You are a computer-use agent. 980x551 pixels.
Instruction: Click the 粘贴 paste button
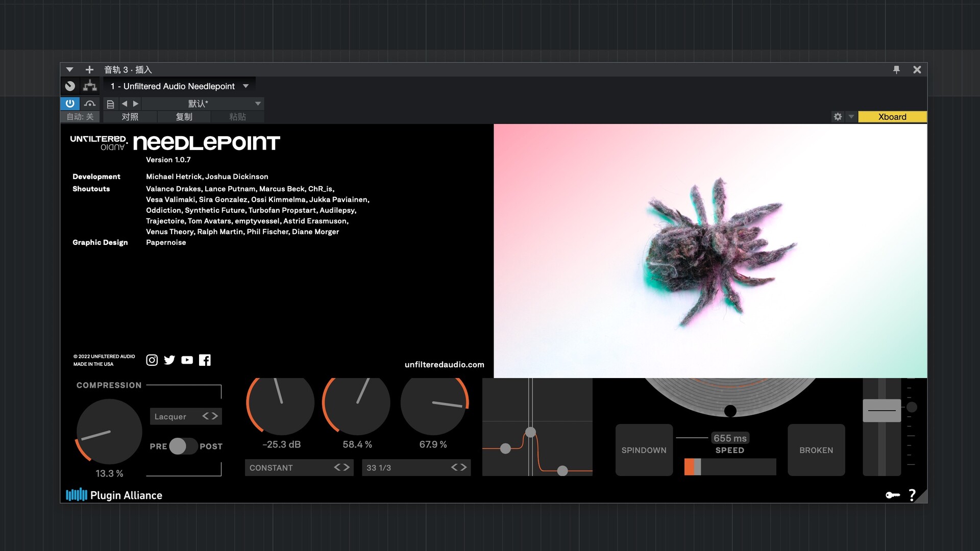237,117
